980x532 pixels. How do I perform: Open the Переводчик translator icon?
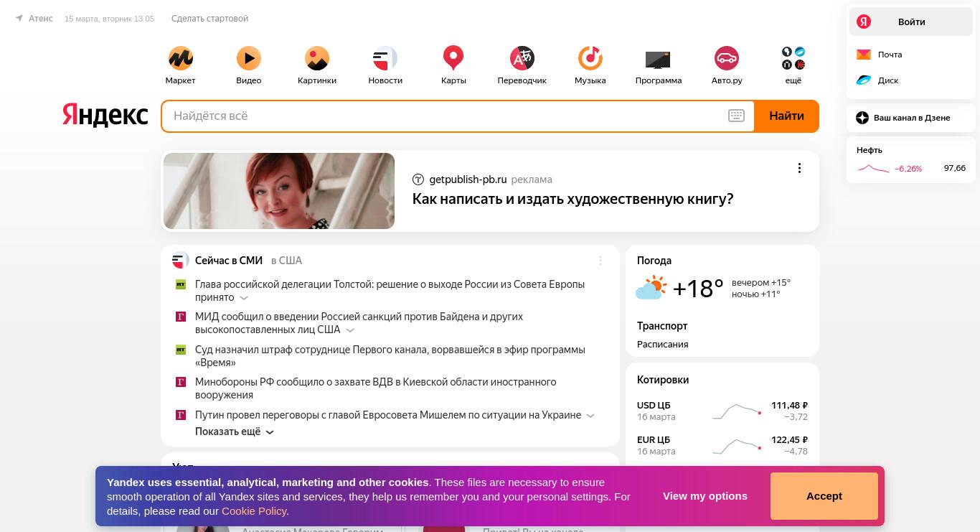tap(522, 58)
